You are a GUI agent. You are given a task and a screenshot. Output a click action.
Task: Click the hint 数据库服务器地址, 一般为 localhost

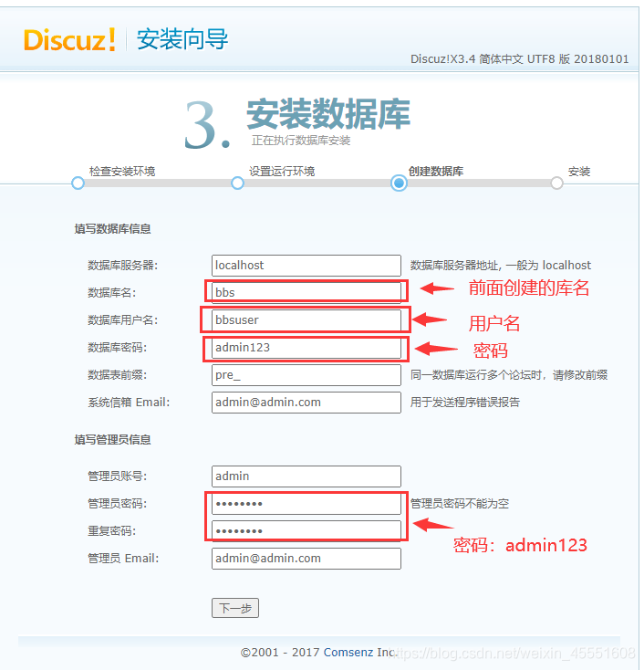tap(501, 266)
